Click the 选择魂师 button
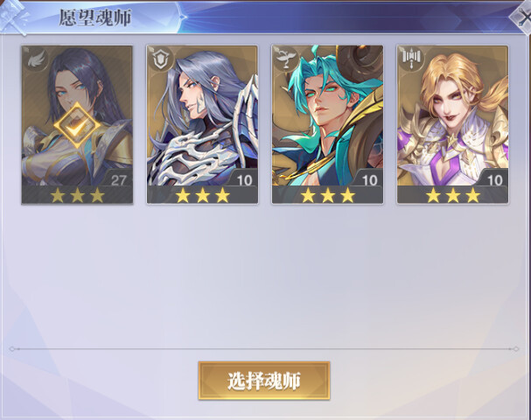 click(x=264, y=381)
